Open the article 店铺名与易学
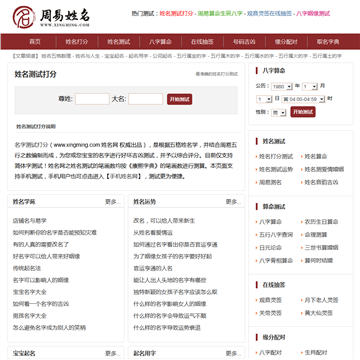The image size is (360, 360). click(x=30, y=221)
